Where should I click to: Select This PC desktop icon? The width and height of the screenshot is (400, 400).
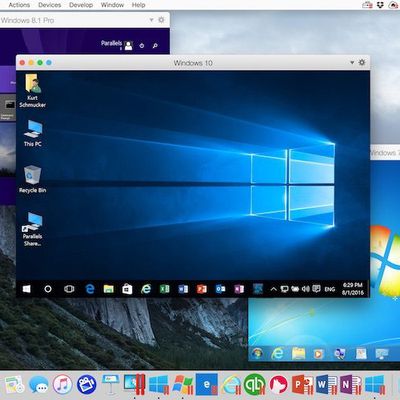click(x=33, y=133)
